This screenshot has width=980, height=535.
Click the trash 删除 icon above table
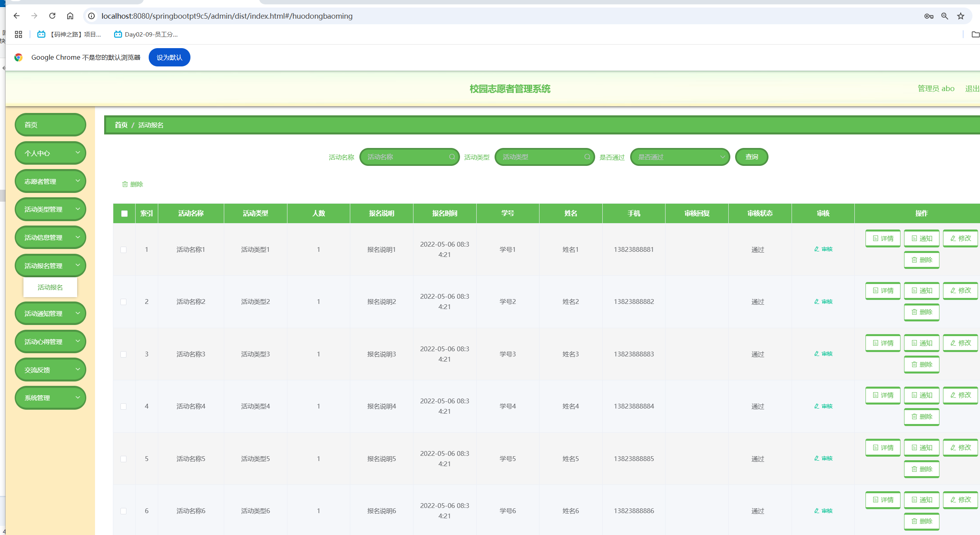[x=125, y=184]
